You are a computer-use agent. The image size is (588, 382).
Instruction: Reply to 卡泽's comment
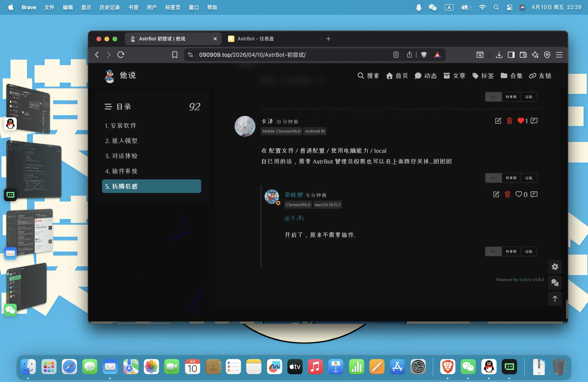tap(534, 121)
